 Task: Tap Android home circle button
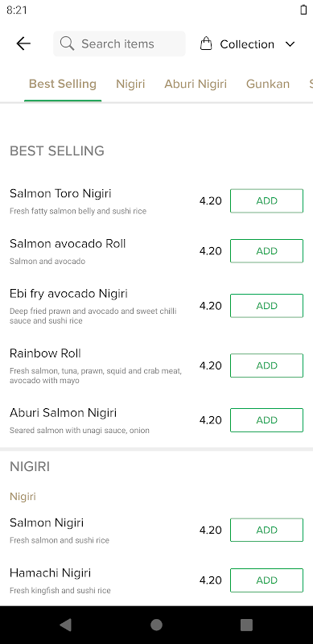coord(156,625)
